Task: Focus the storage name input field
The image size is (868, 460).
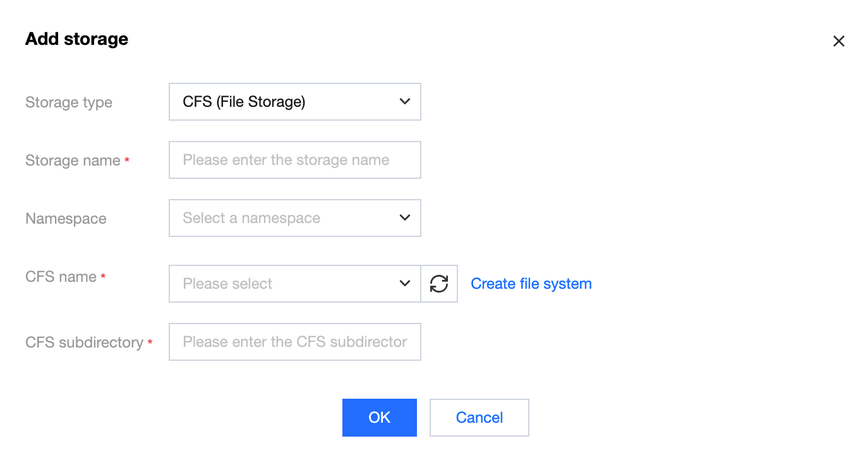Action: (x=294, y=160)
